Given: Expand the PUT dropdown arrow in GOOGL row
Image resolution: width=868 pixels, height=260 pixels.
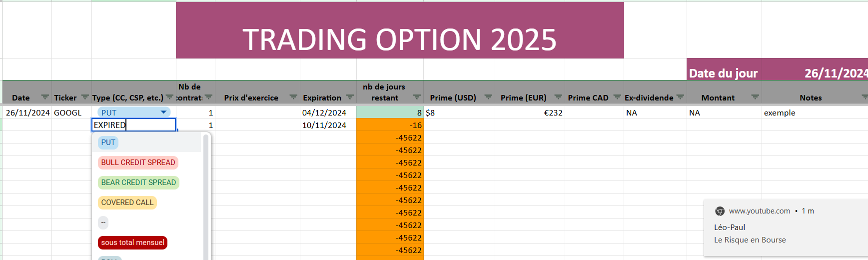Looking at the screenshot, I should click(x=163, y=112).
